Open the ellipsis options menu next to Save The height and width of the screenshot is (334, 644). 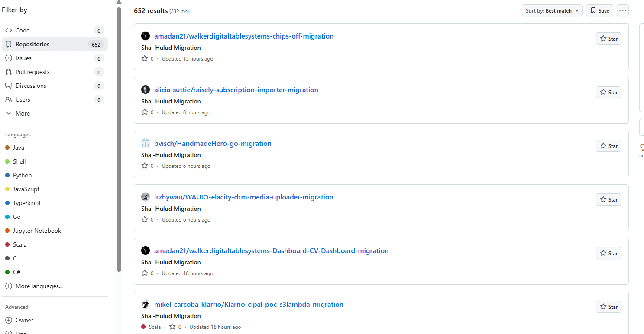tap(623, 10)
